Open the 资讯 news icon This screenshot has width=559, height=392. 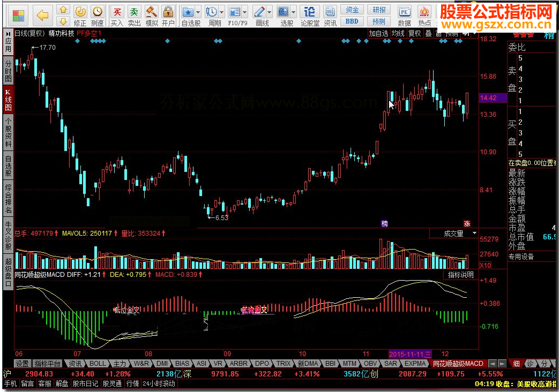pos(330,16)
